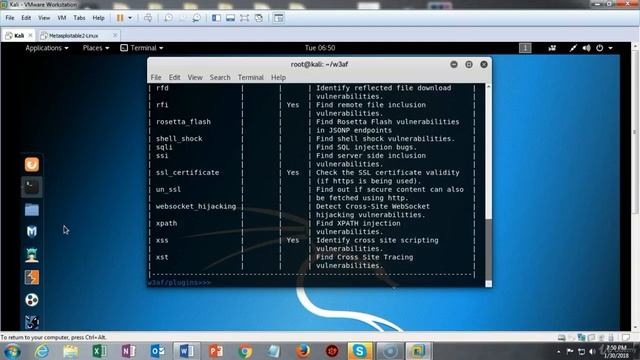
Task: Launch Armitage from the Kali dock
Action: (32, 255)
